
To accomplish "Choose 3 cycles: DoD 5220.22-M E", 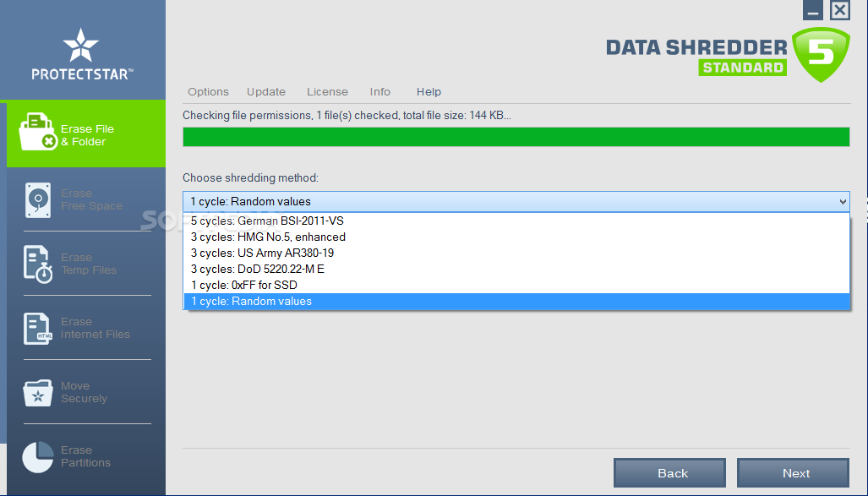I will click(x=516, y=269).
